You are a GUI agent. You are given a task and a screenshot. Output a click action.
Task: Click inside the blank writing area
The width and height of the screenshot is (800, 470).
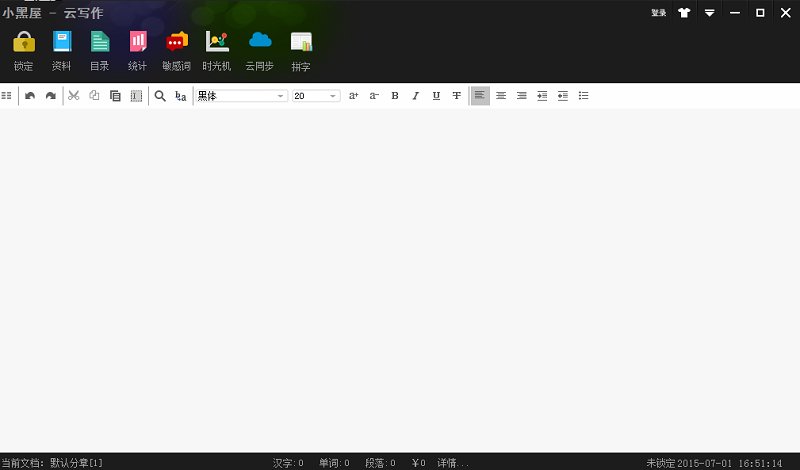point(400,280)
